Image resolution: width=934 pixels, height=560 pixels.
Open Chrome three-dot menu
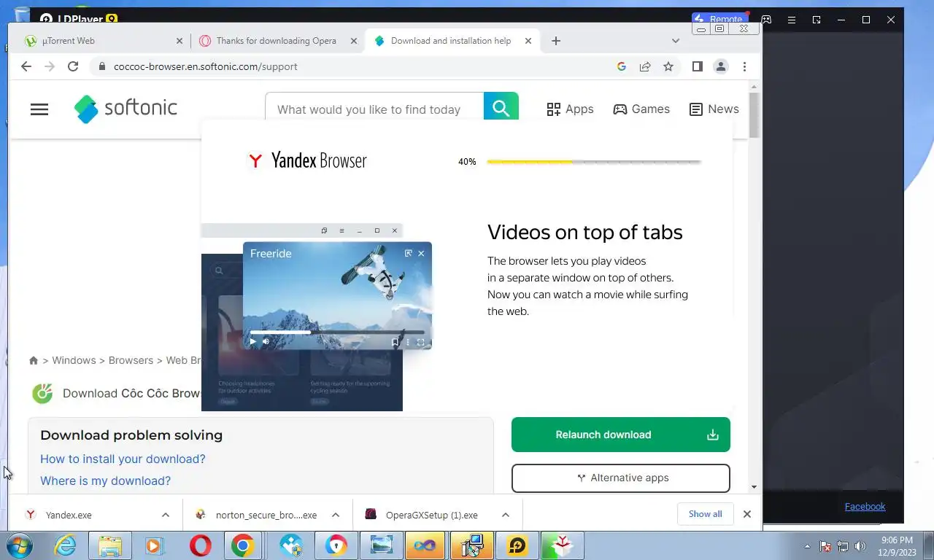(744, 66)
